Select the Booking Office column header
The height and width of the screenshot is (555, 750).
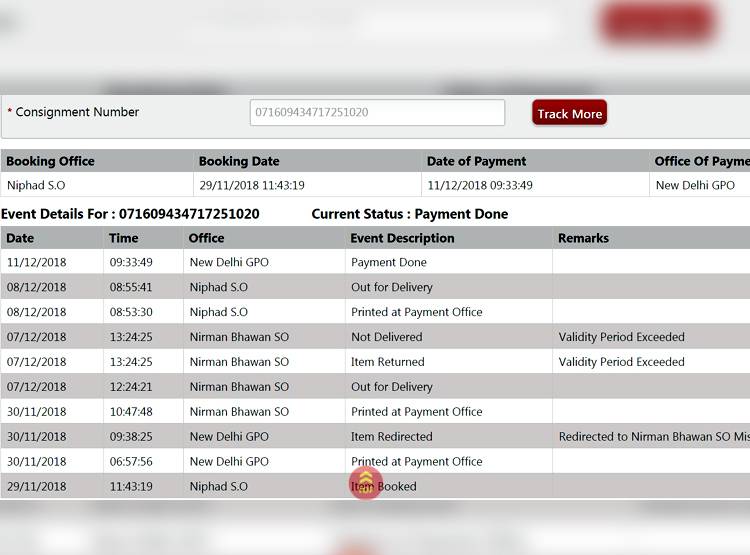(x=50, y=161)
